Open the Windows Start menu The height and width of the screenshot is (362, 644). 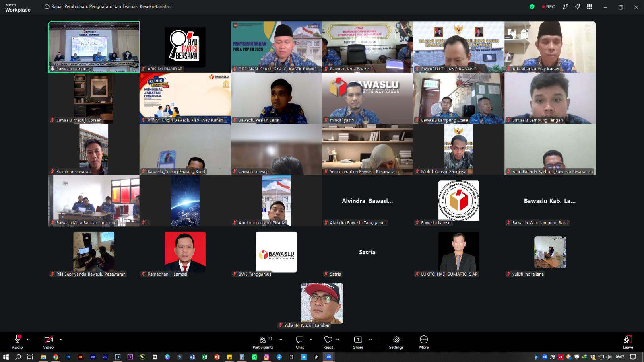click(x=6, y=357)
